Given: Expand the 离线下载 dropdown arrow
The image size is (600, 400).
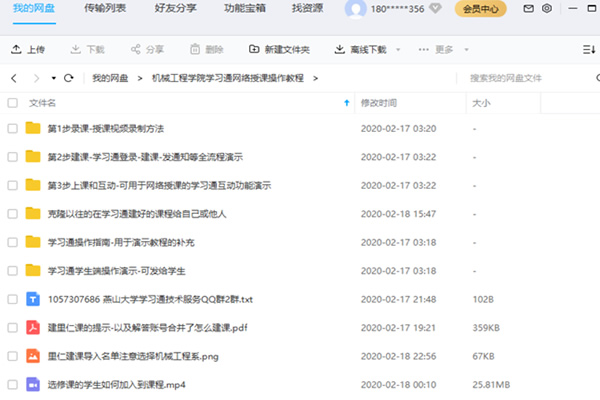Looking at the screenshot, I should (x=399, y=49).
